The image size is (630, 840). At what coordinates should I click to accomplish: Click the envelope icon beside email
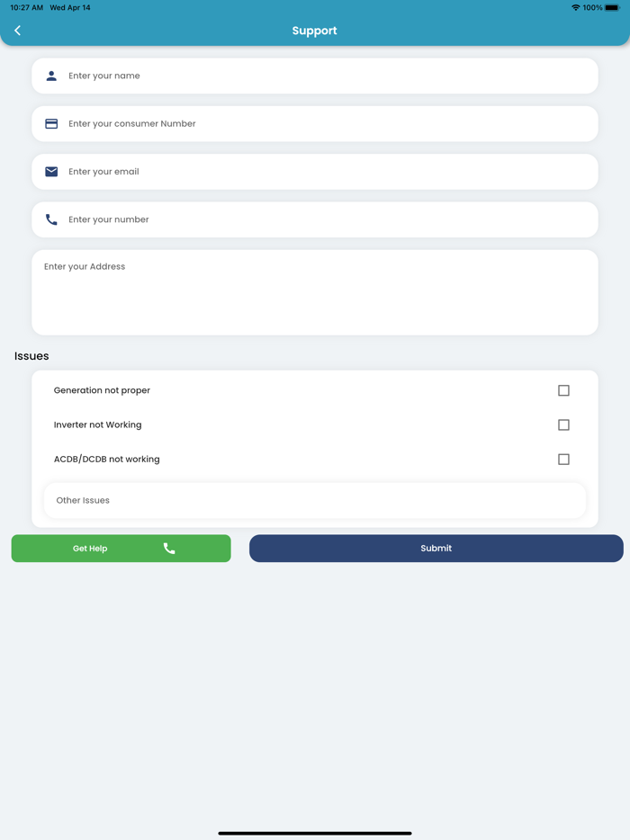tap(51, 172)
